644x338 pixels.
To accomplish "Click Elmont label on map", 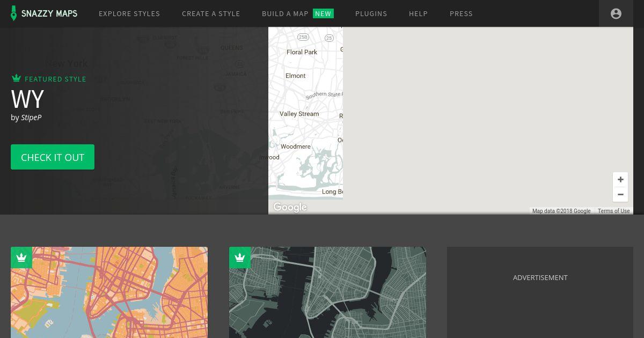I will [296, 76].
